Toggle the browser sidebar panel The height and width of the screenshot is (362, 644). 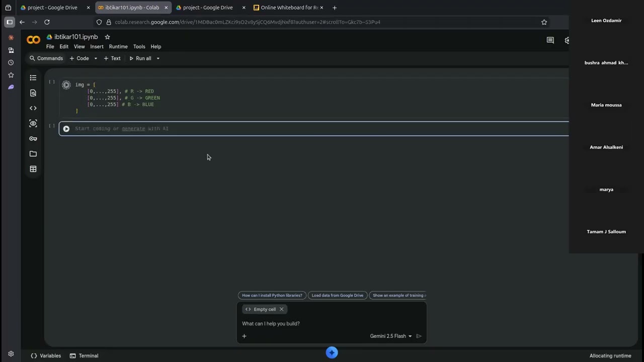[9, 22]
